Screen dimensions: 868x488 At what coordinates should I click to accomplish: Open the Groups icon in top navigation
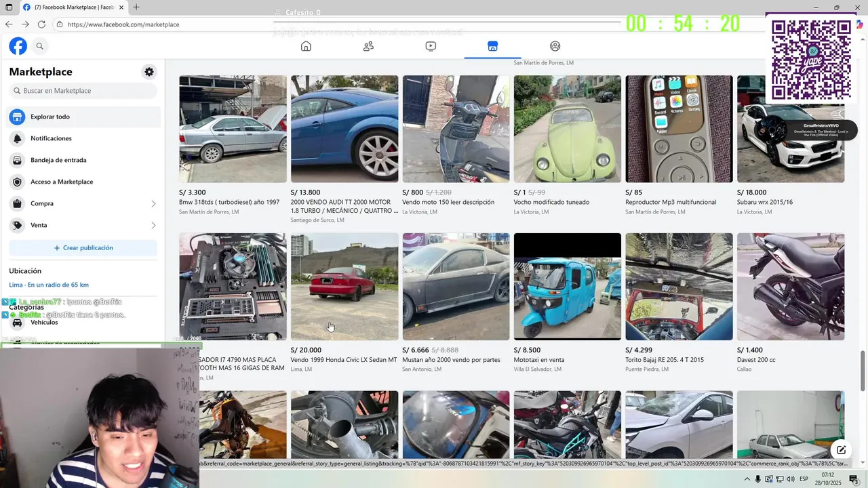(555, 46)
